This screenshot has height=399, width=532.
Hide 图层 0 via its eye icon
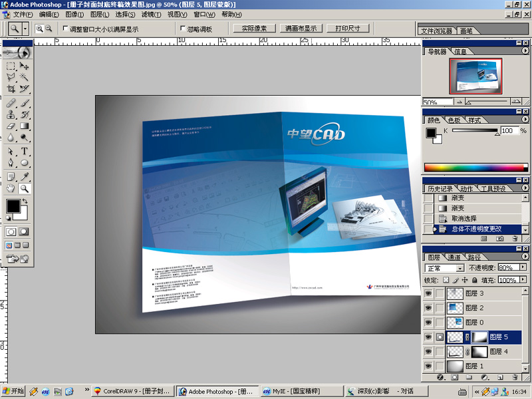pos(428,323)
